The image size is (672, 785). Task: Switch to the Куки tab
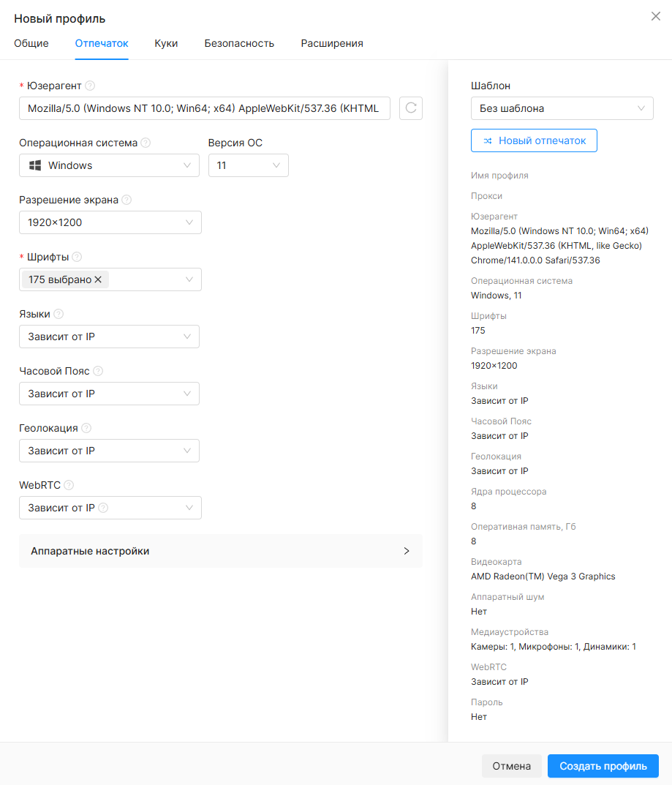166,44
